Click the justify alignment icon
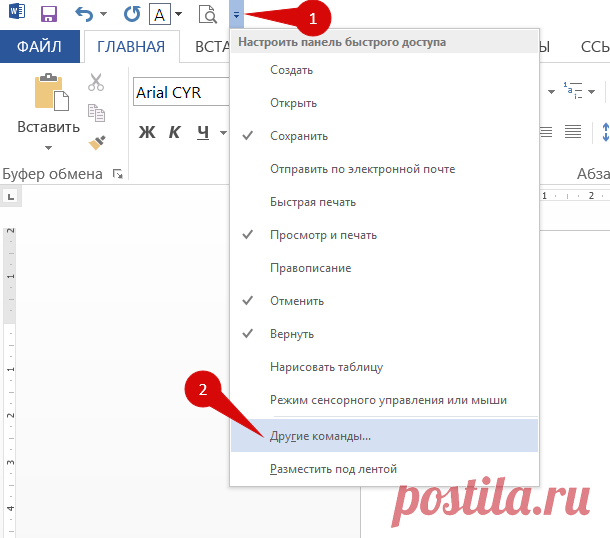Viewport: 610px width, 538px height. point(573,132)
